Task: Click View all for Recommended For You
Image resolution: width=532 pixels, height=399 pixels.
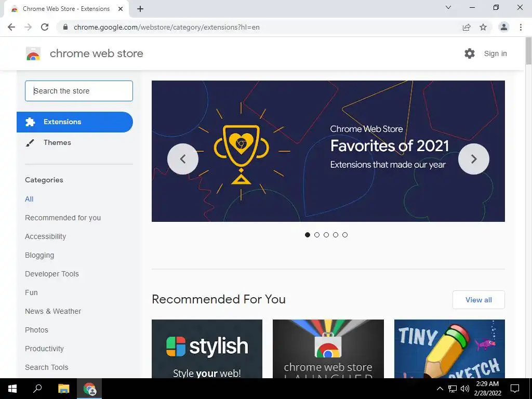Action: point(478,300)
